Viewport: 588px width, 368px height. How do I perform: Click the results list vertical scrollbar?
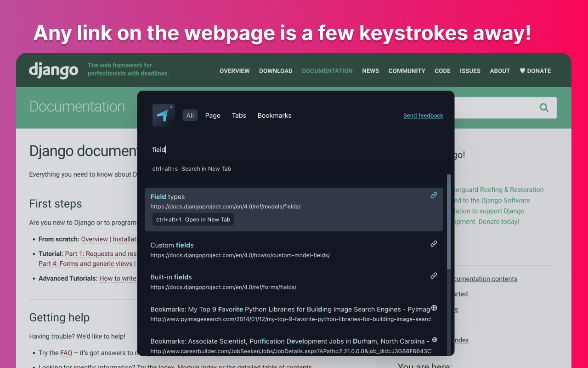[x=449, y=221]
